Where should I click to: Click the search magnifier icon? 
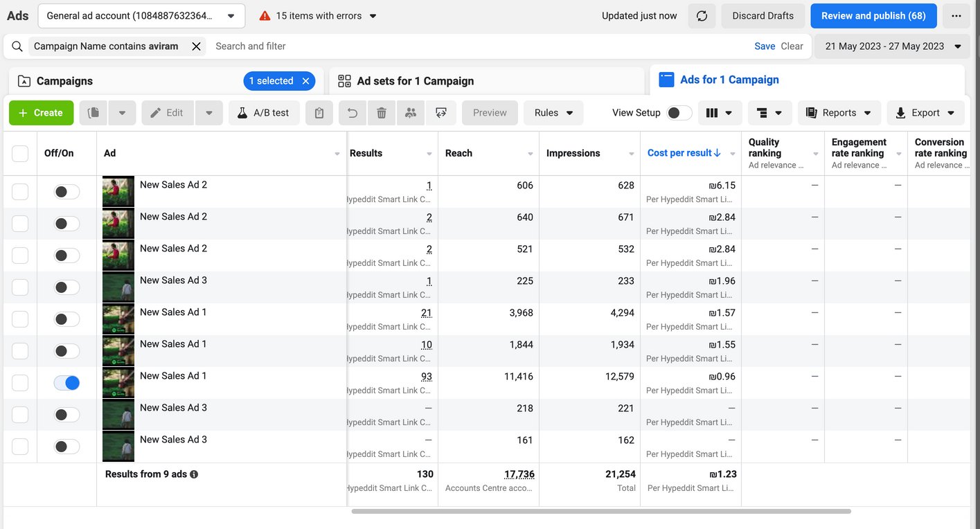17,46
